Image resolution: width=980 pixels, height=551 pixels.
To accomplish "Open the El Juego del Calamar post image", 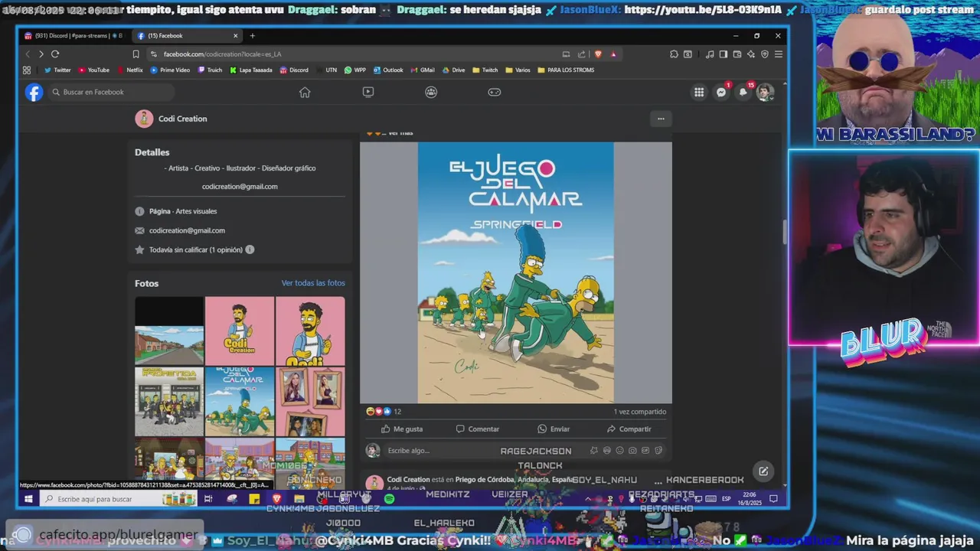I will point(515,272).
